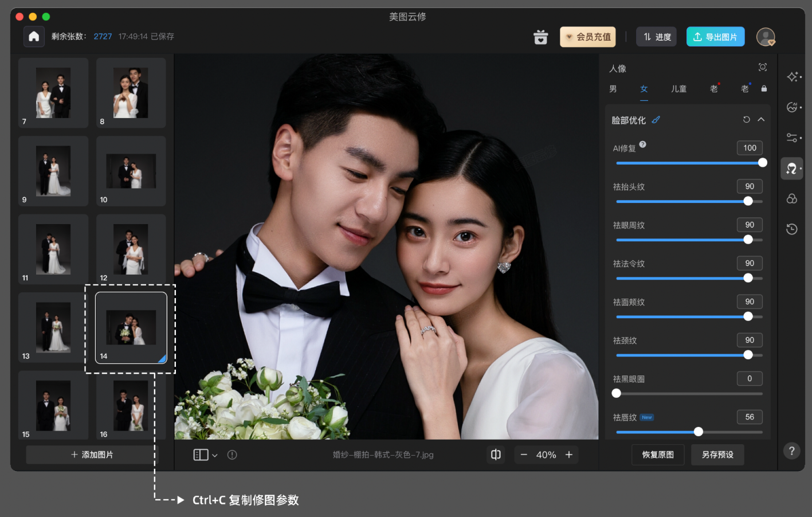Click the 导出图片 button

coord(715,36)
